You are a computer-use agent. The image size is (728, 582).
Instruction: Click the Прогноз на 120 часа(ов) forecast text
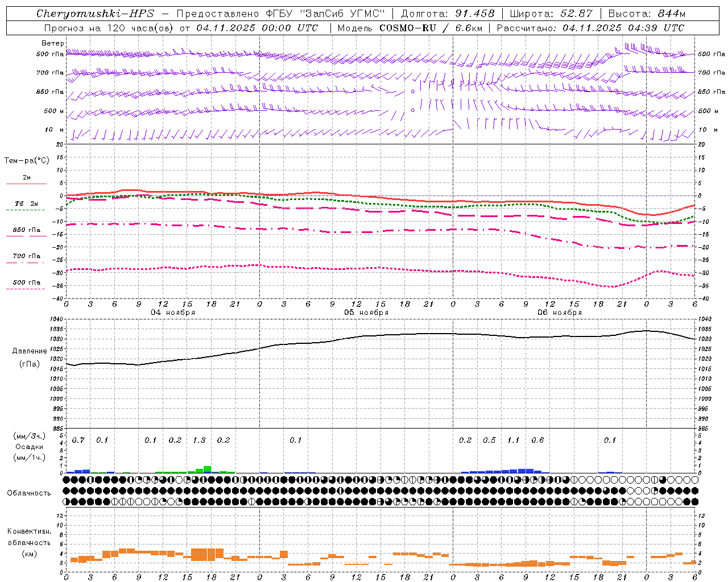109,28
